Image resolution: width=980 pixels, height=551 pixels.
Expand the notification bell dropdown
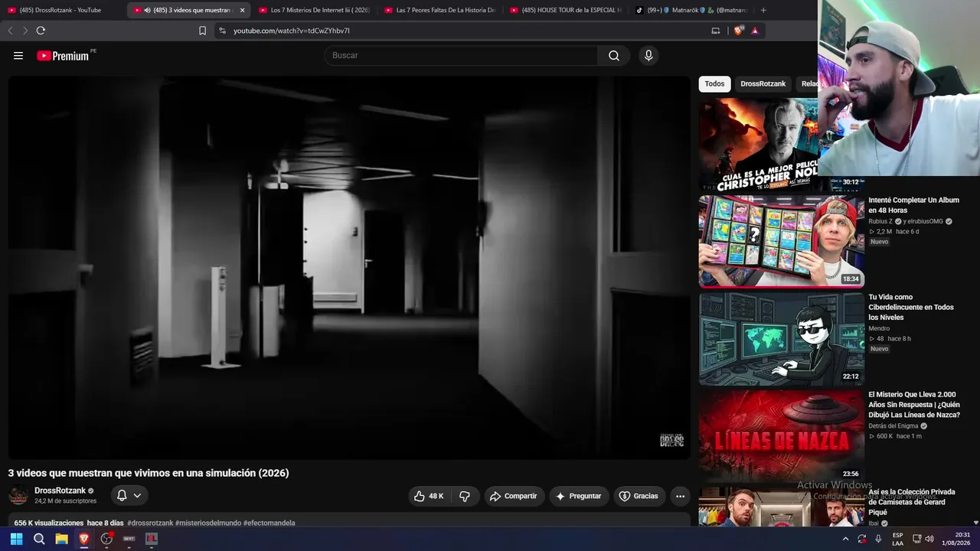point(129,496)
